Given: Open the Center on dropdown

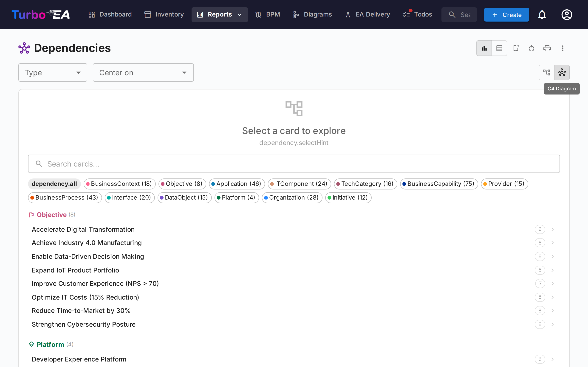Looking at the screenshot, I should pyautogui.click(x=143, y=72).
